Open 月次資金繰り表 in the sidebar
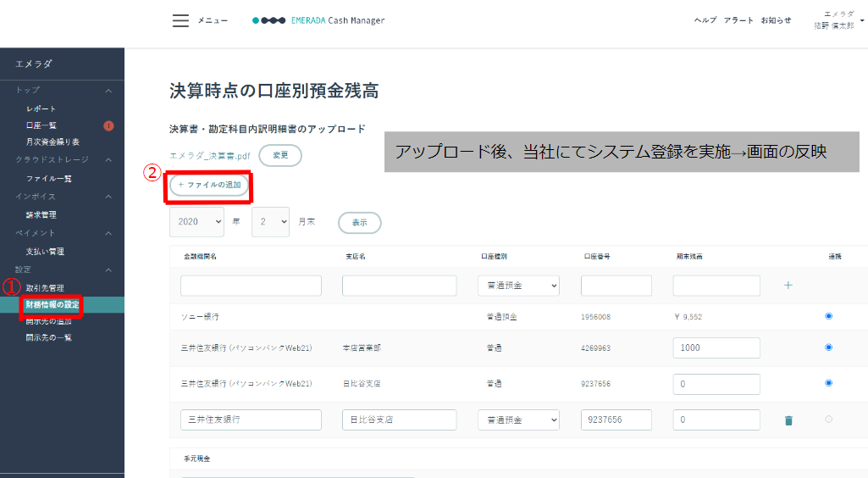The width and height of the screenshot is (868, 478). point(53,142)
